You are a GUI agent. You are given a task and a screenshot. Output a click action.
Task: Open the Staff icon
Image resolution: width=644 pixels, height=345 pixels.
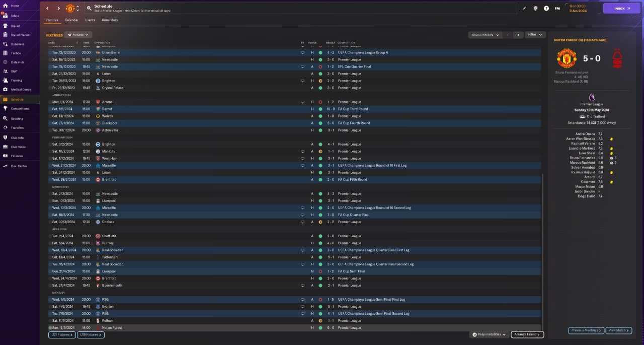click(x=5, y=71)
